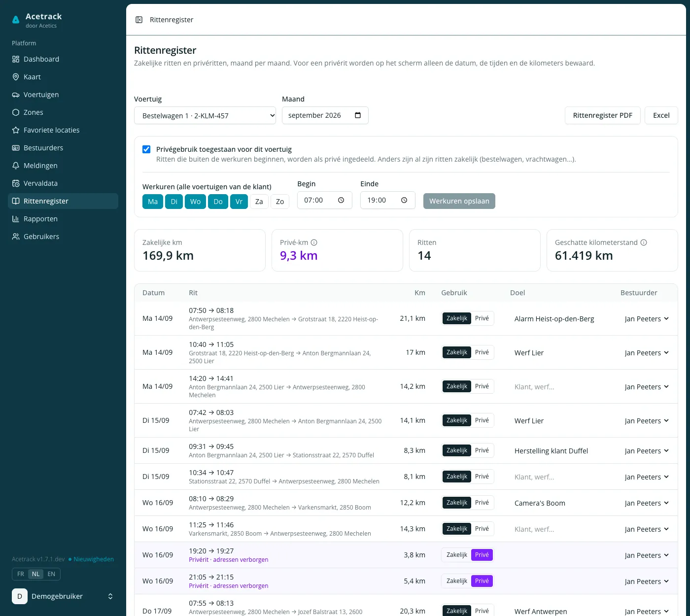Show info for Geschatte kilometerstand
Image resolution: width=690 pixels, height=616 pixels.
(644, 242)
